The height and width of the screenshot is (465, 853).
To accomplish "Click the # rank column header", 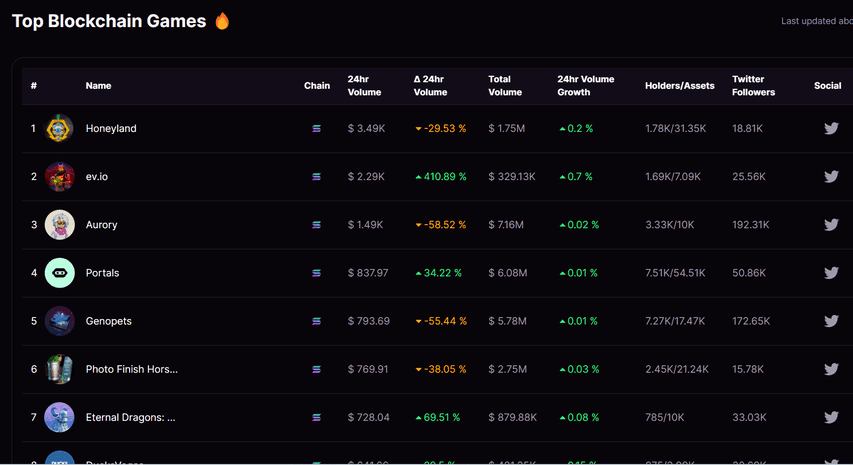I will pyautogui.click(x=34, y=85).
